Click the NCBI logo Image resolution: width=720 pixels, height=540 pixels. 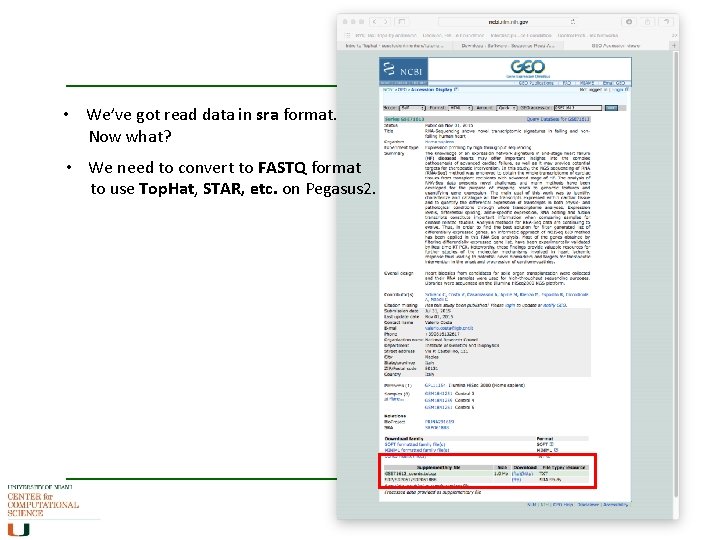click(404, 70)
